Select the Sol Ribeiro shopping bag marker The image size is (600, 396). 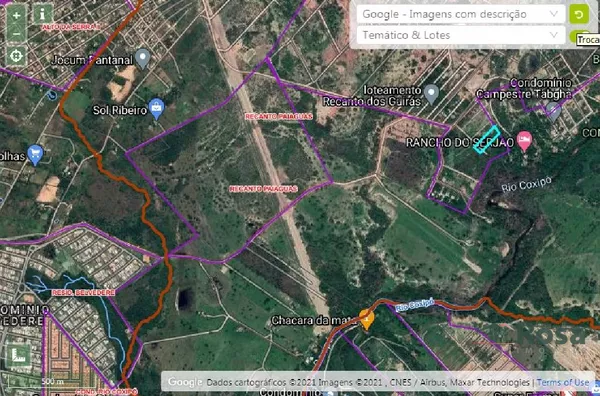pyautogui.click(x=157, y=108)
